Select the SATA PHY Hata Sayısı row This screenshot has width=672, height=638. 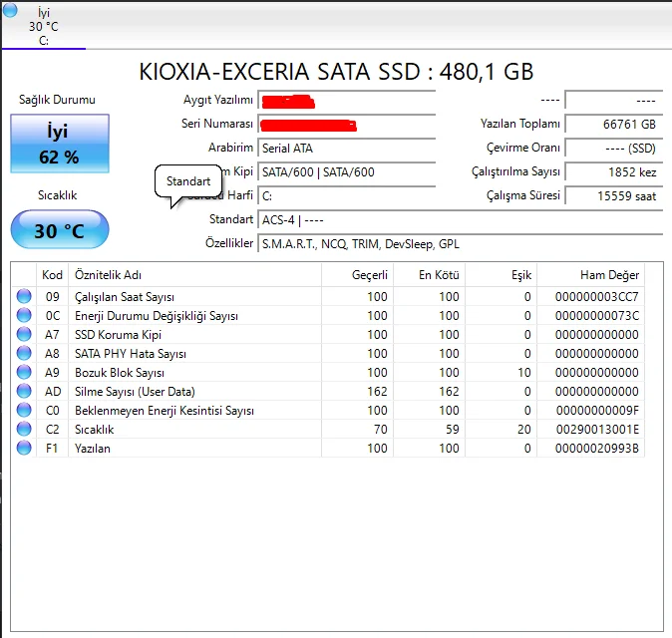(x=328, y=353)
